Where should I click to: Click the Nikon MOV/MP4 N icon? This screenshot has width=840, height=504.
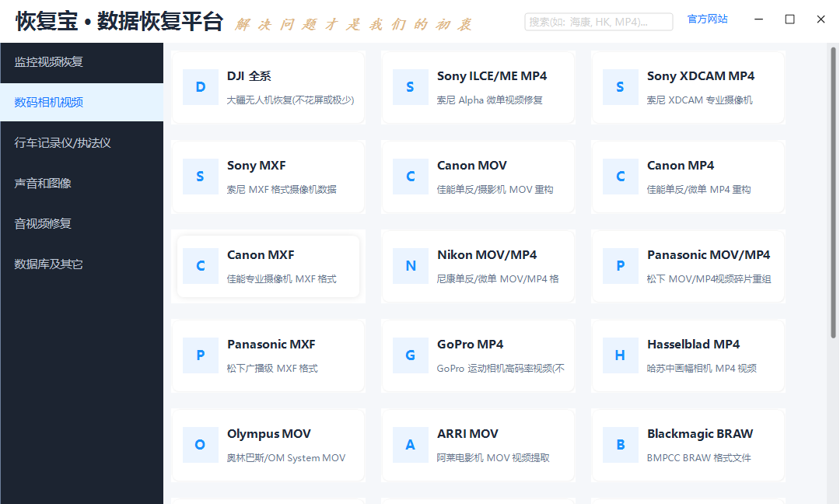(x=411, y=266)
